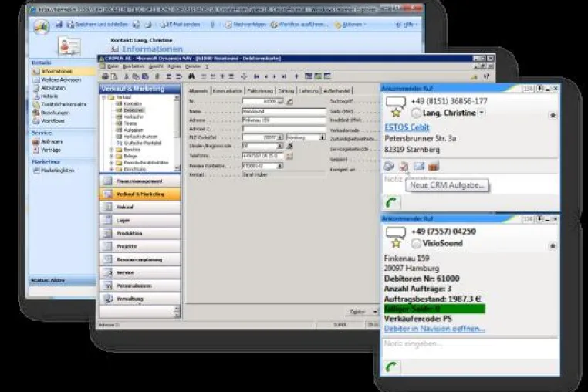Screen dimensions: 588x392
Task: Click E-Mail senden in CRM toolbar
Action: click(x=181, y=25)
